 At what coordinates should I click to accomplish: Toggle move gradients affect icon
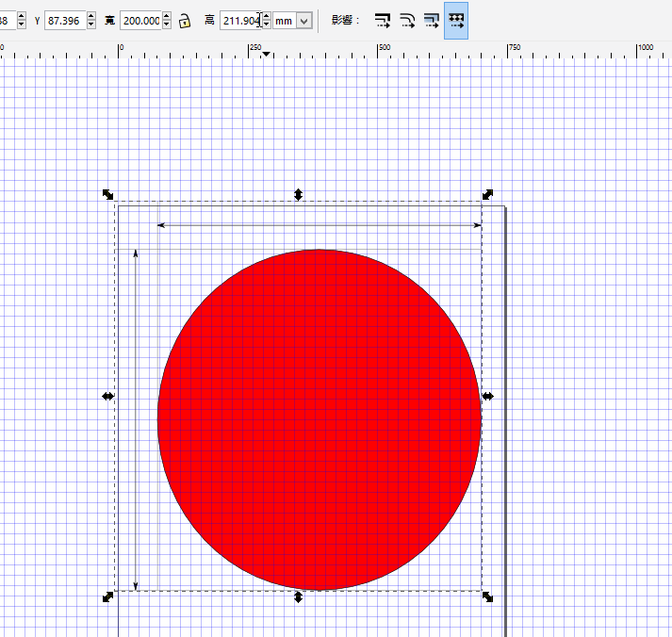click(432, 20)
